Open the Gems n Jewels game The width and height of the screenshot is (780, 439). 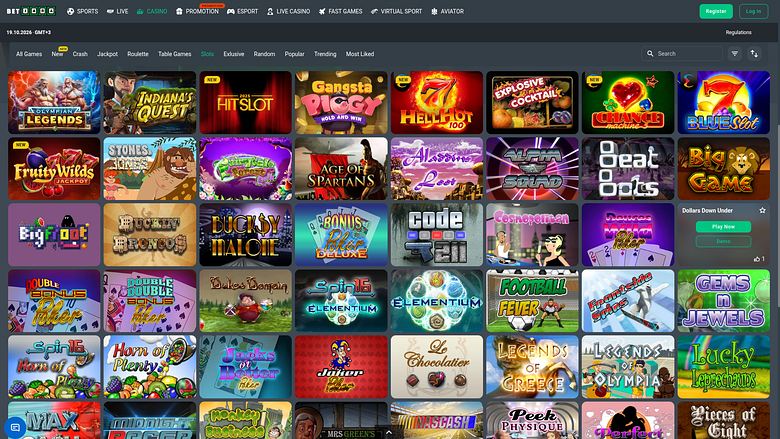tap(723, 301)
